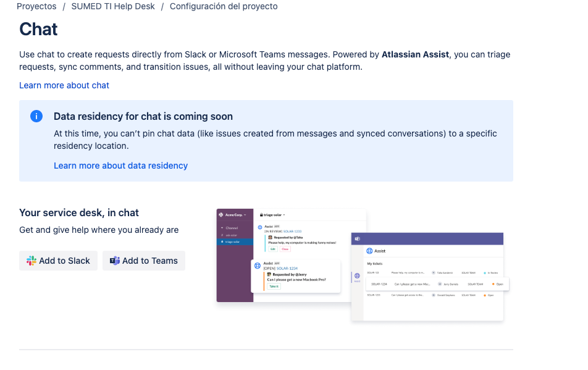Click the Teams Assist preview illustration
The height and width of the screenshot is (370, 588).
(427, 277)
